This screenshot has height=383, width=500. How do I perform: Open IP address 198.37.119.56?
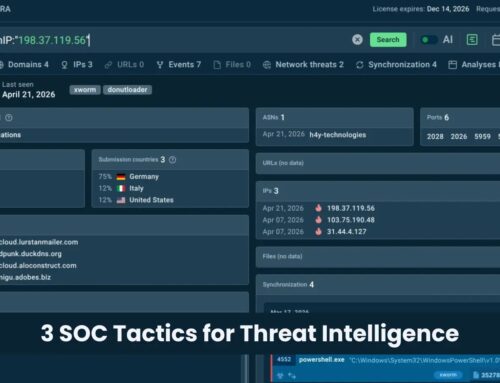pos(351,208)
